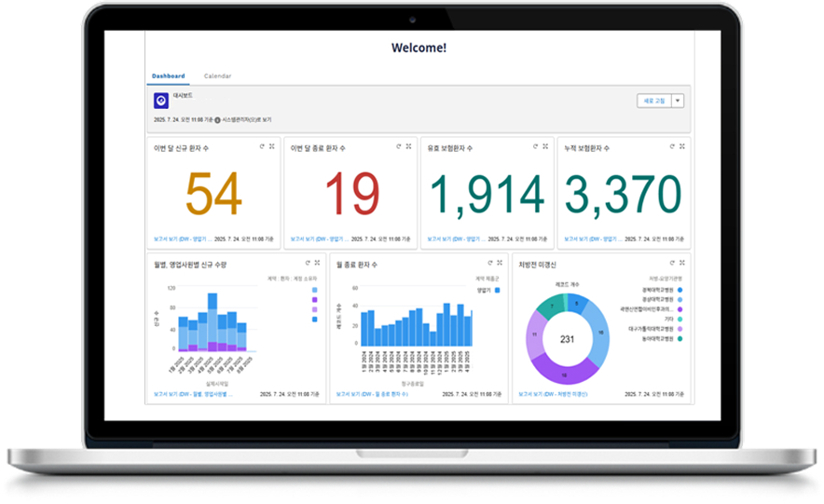The width and height of the screenshot is (824, 504).
Task: Refresh the 이번 달 신규 환자 수 widget
Action: coord(261,146)
